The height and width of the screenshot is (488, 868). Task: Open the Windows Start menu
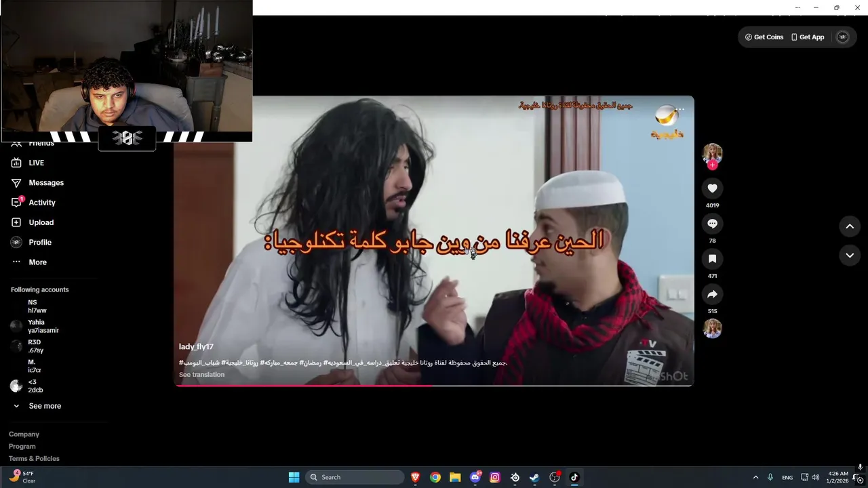294,477
